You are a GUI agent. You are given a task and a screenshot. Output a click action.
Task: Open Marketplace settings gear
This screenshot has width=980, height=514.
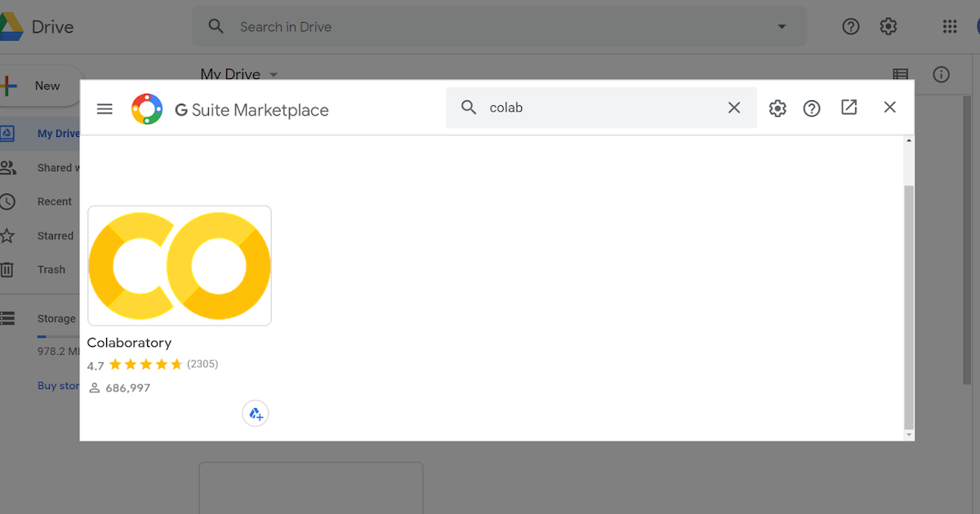pos(777,107)
